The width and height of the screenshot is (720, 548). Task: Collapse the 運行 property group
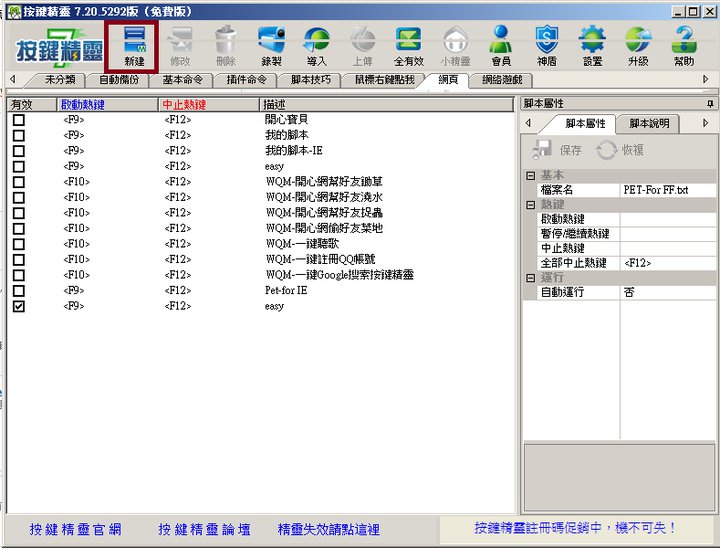[530, 277]
